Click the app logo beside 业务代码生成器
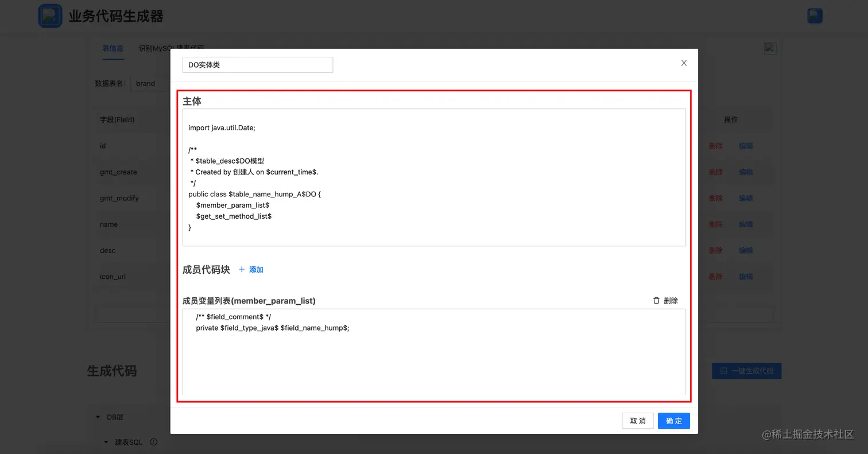Viewport: 868px width, 454px height. (x=50, y=15)
